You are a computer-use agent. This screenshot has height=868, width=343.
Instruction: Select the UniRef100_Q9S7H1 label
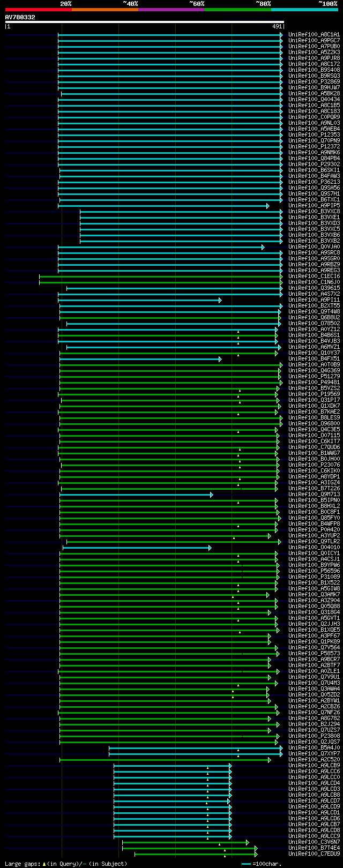[x=314, y=194]
